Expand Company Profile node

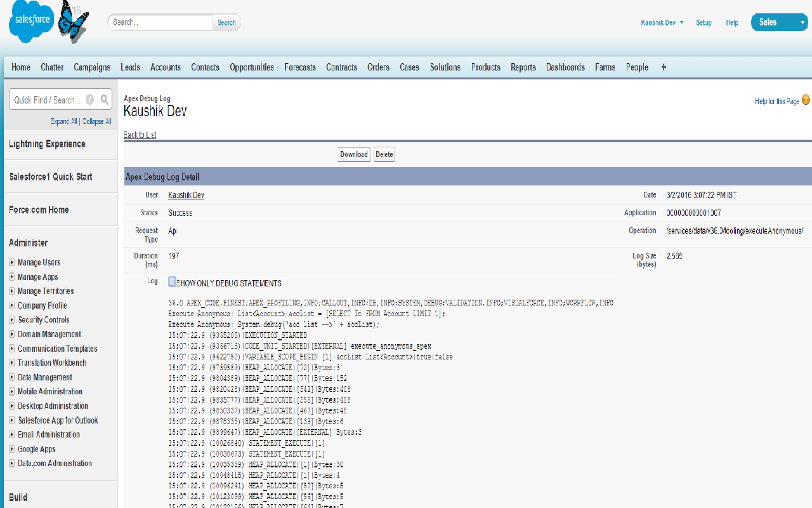coord(12,305)
